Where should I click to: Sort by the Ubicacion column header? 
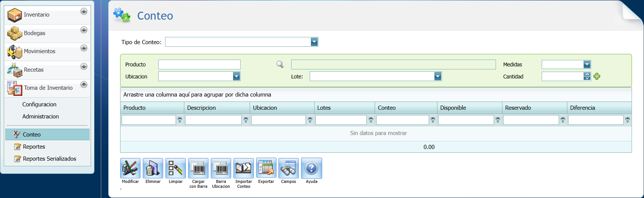click(x=282, y=108)
